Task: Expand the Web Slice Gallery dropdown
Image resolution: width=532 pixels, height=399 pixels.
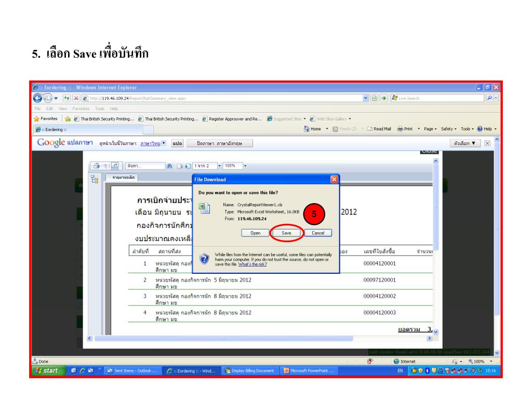Action: pos(350,119)
